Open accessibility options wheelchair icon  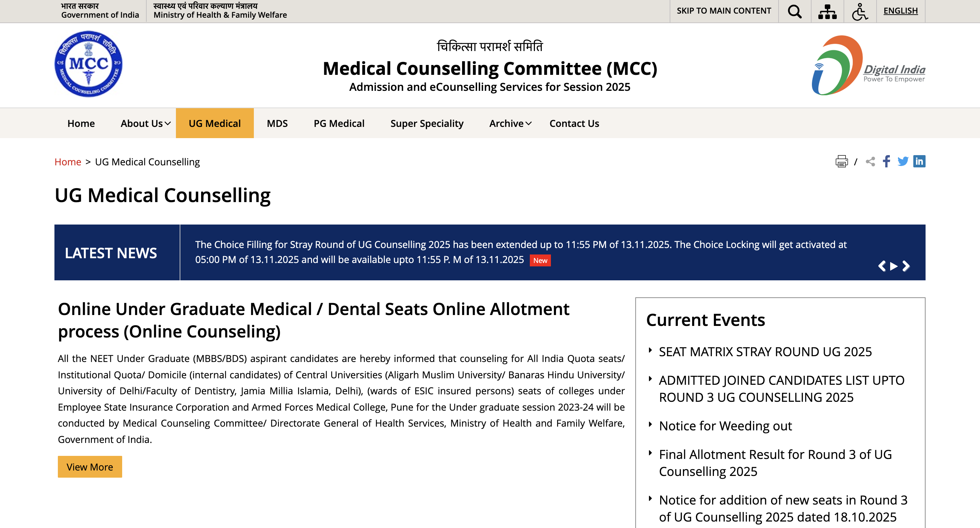coord(860,12)
